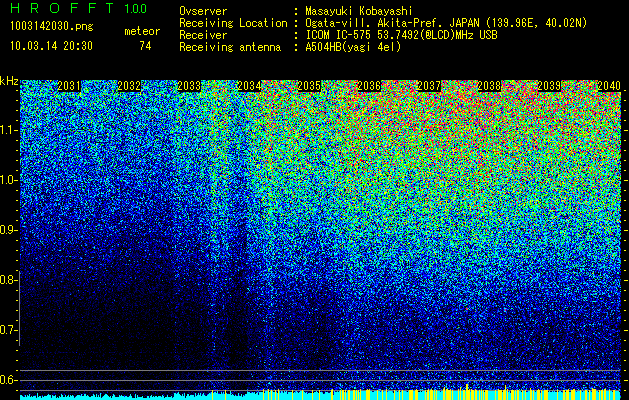Click the 2034 time marker
629x400 pixels.
249,86
